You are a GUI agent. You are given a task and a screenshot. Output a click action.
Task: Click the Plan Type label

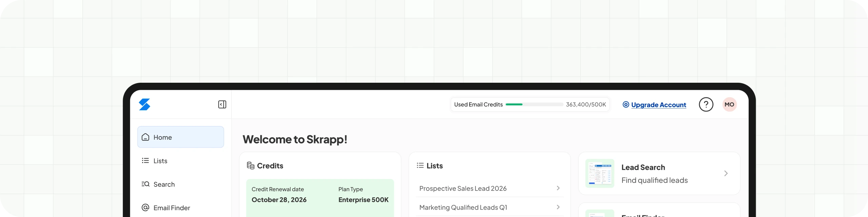(351, 189)
